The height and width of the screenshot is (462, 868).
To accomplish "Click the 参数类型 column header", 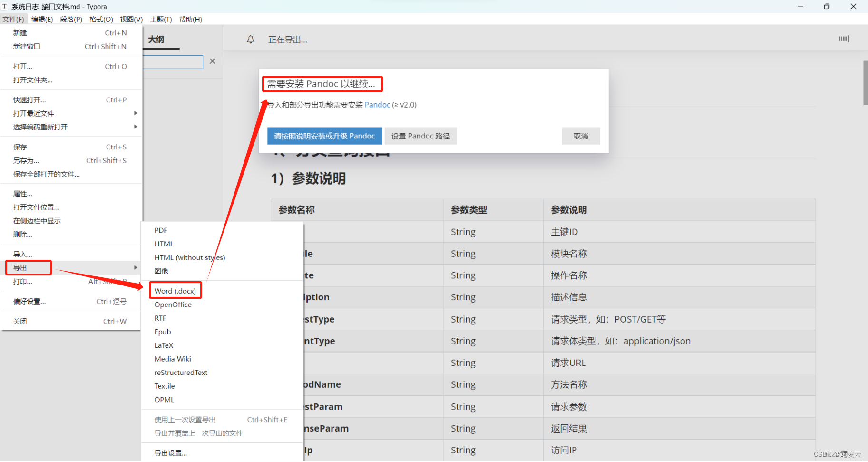I will click(493, 210).
